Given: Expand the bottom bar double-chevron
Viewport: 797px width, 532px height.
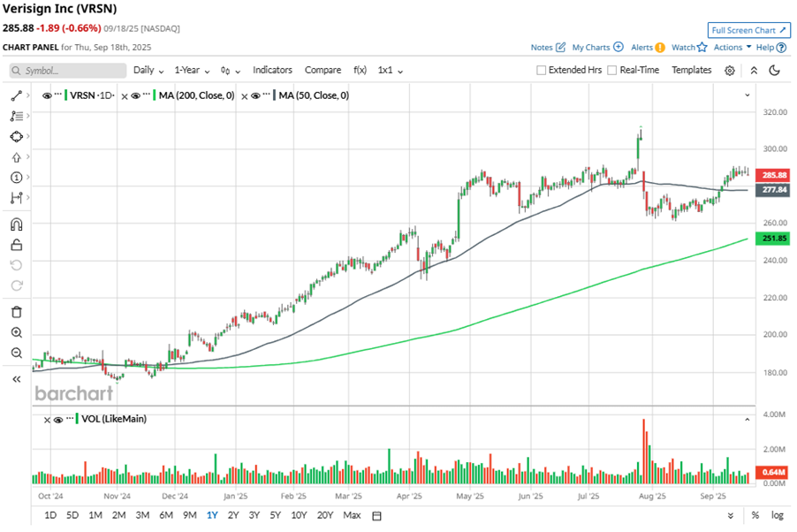Looking at the screenshot, I should [731, 516].
